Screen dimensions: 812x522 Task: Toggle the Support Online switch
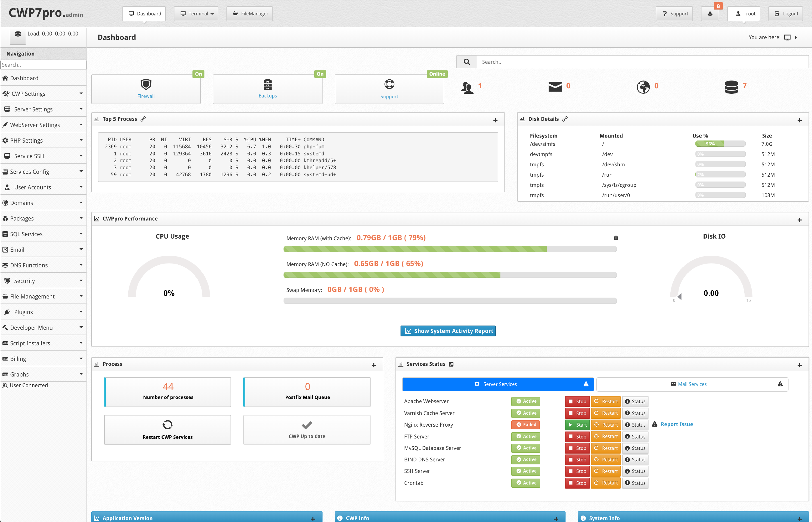pos(437,73)
